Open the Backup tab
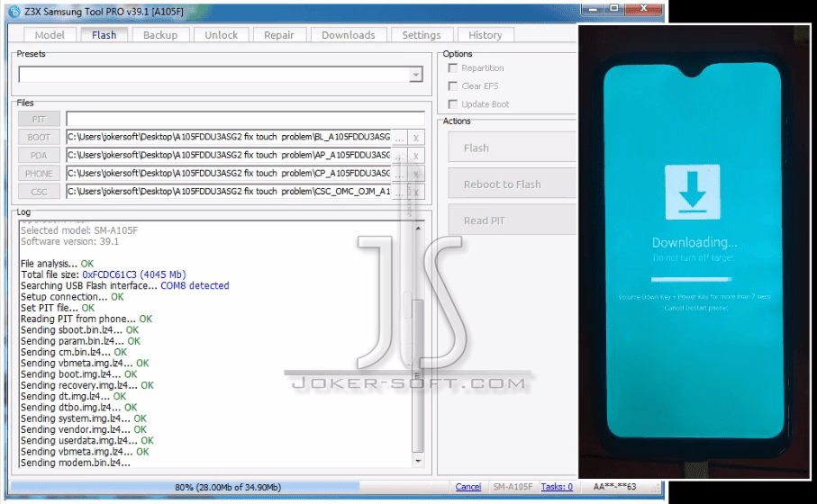817x504 pixels. pyautogui.click(x=160, y=35)
